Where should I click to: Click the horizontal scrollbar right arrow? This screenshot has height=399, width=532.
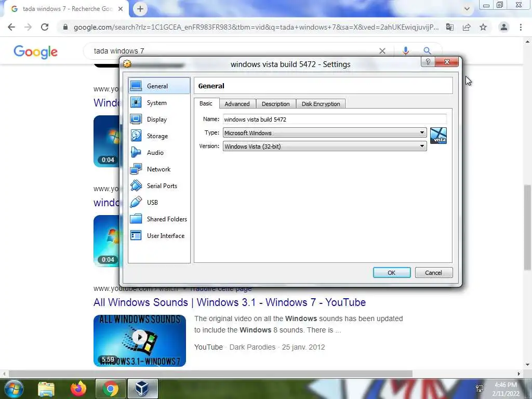[x=518, y=374]
